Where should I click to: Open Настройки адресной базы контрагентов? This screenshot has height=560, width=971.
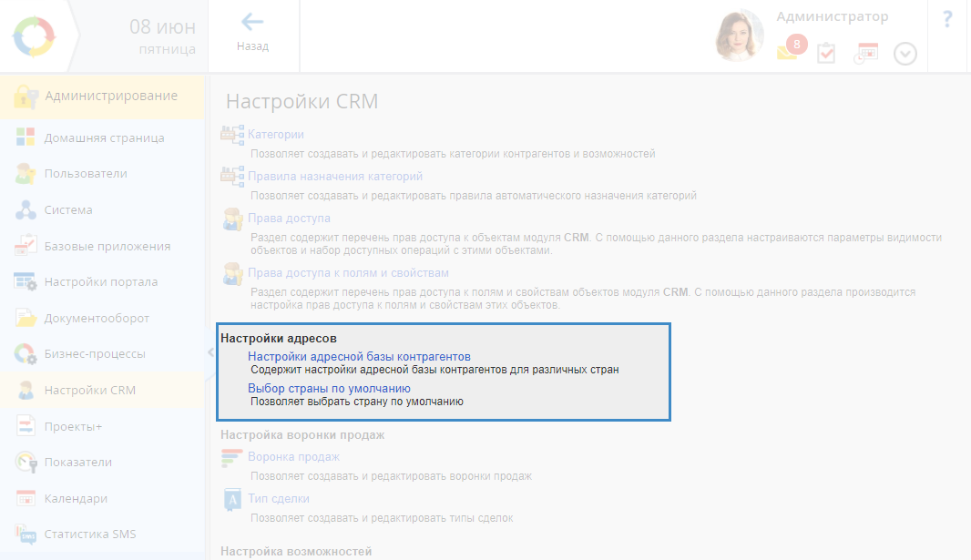pyautogui.click(x=359, y=356)
